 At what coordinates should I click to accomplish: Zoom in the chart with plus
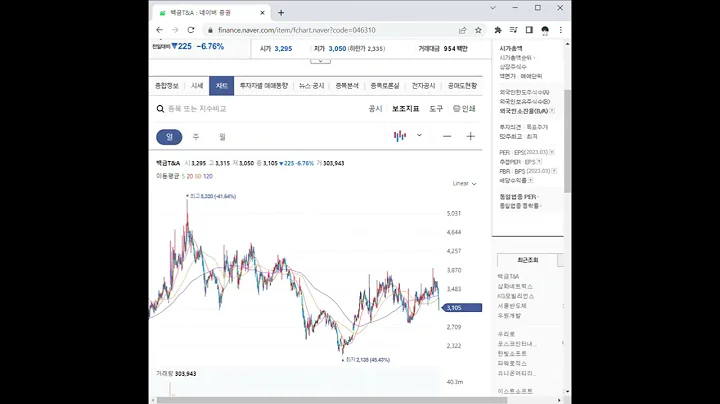[x=470, y=136]
